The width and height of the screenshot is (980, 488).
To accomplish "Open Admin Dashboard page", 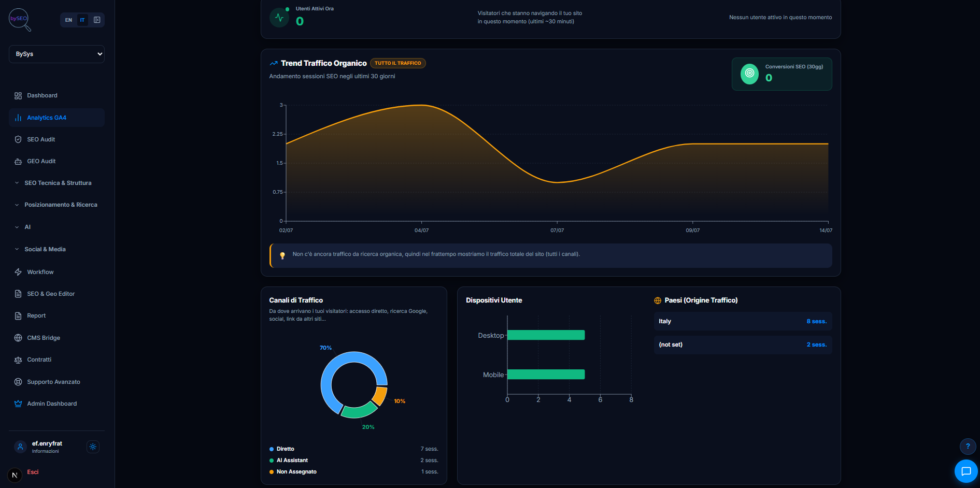I will click(x=56, y=404).
